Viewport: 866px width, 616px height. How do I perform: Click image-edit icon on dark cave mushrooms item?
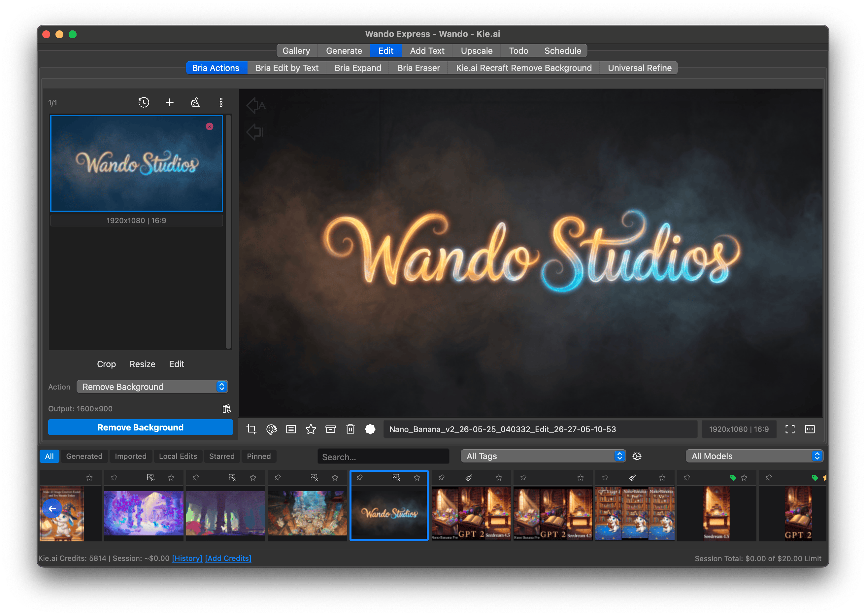coord(232,478)
